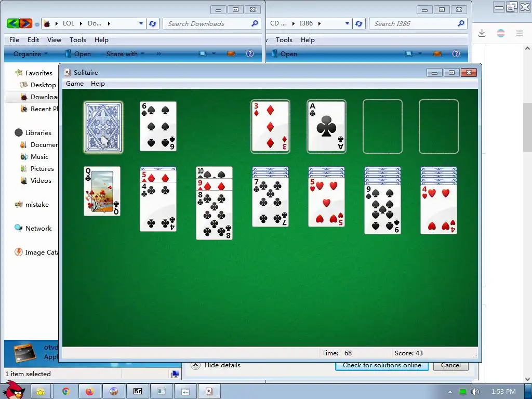Viewport: 532px width, 399px height.
Task: Select the four of clubs card
Action: [x=158, y=207]
